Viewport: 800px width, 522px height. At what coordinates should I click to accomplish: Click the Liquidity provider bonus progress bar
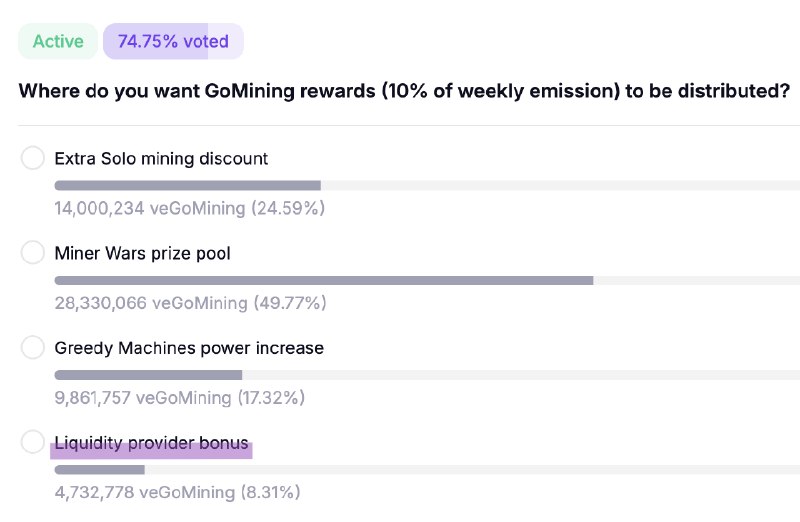tap(427, 469)
